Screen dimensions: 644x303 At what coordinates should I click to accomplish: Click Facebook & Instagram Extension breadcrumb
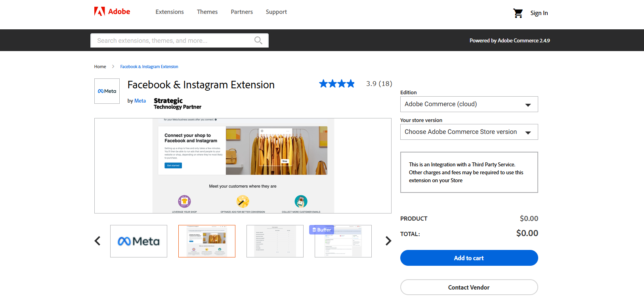(x=149, y=67)
